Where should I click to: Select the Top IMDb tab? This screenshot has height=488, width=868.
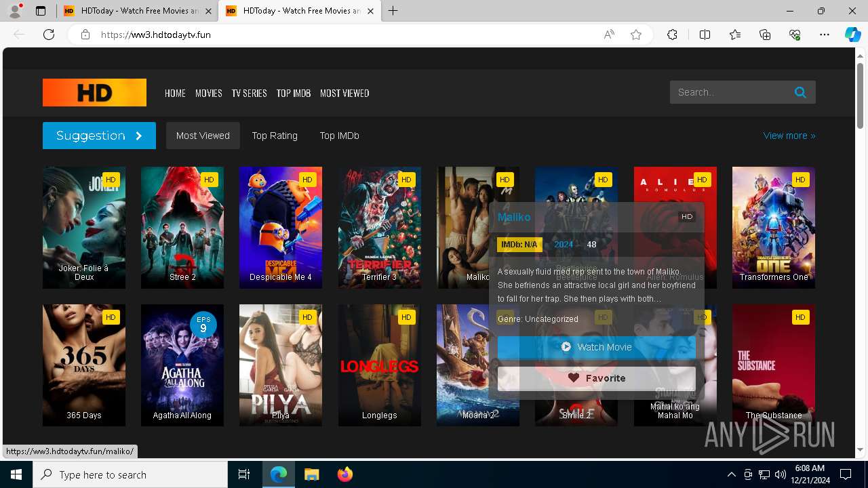(x=340, y=136)
